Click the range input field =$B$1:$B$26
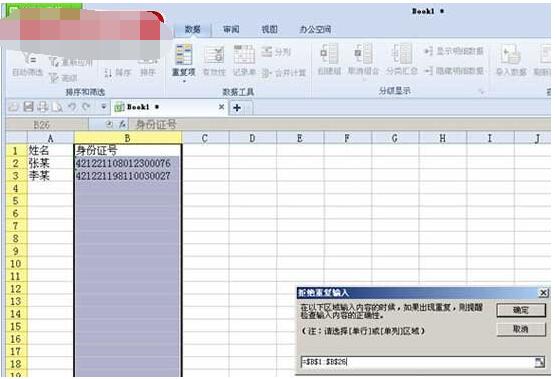Viewport: 556px width, 379px height. 417,362
